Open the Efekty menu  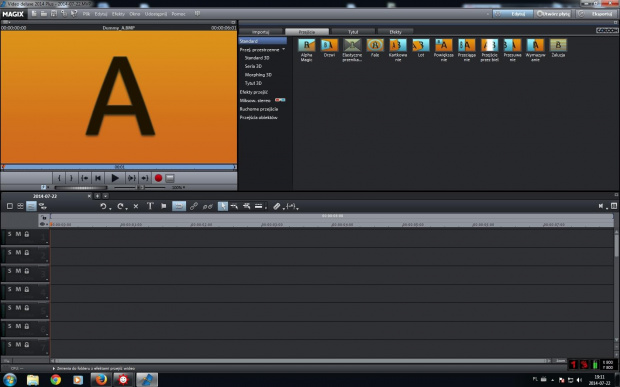click(x=118, y=14)
